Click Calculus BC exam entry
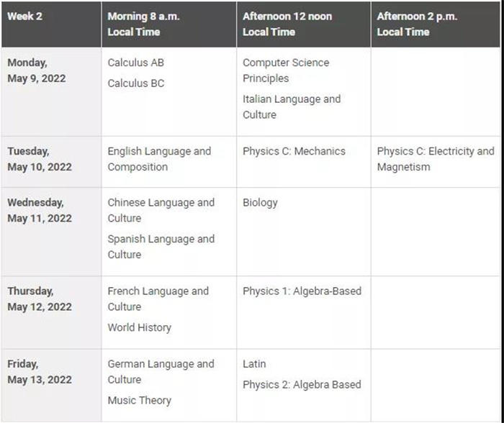The width and height of the screenshot is (504, 423). 136,83
